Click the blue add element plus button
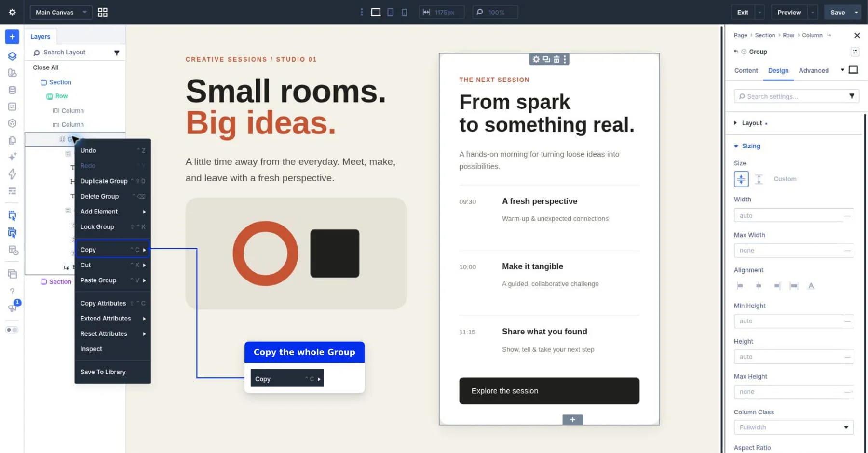868x453 pixels. 12,37
